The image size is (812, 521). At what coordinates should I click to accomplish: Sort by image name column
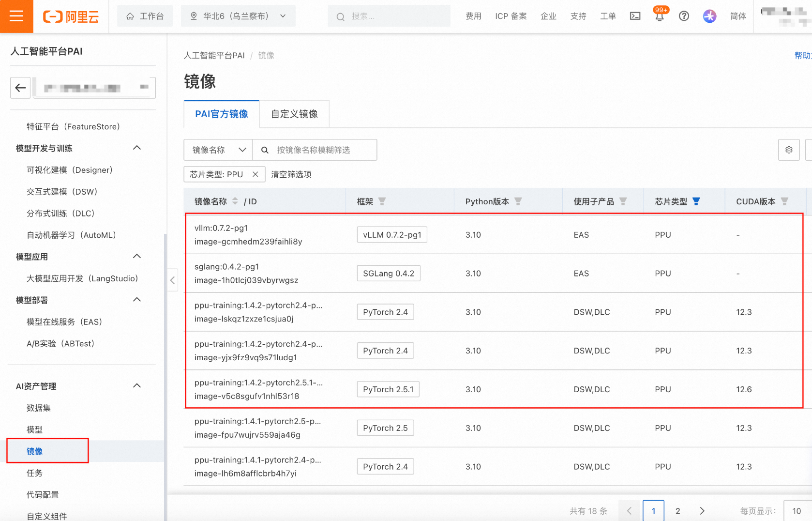[235, 201]
